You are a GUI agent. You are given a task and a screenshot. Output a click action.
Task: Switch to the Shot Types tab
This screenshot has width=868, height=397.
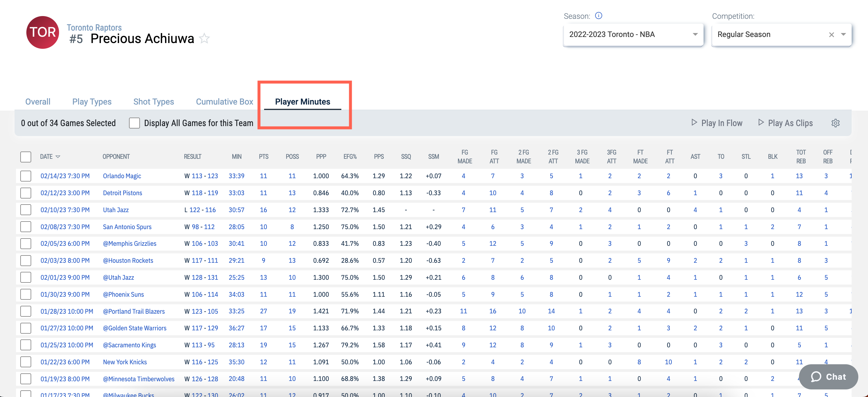pos(153,102)
